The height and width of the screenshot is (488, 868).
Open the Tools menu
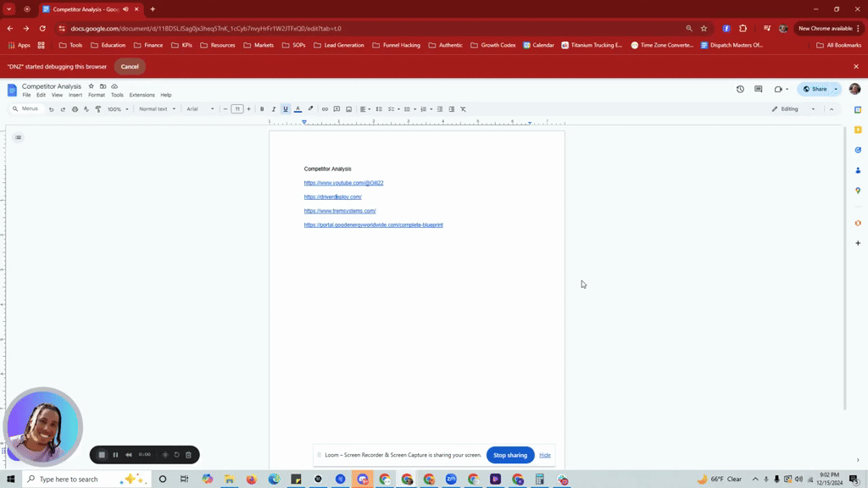[x=117, y=95]
